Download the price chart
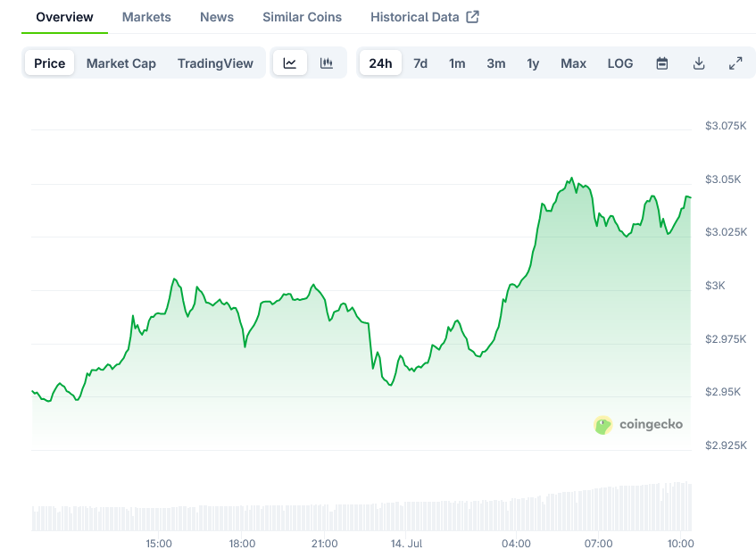Viewport: 756px width, 558px height. [699, 62]
